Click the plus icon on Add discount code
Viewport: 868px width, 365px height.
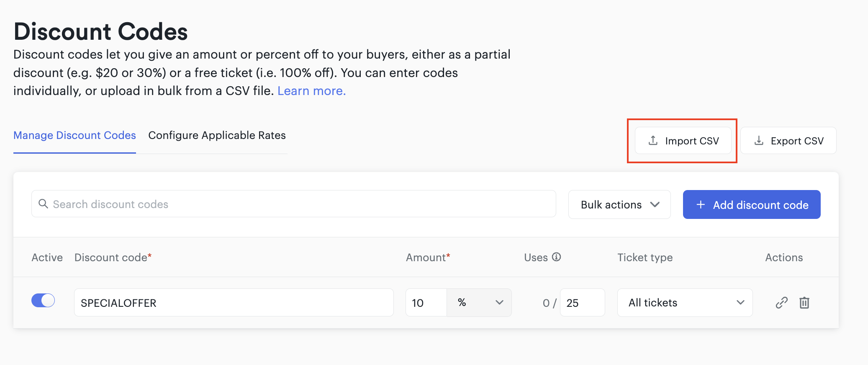(x=701, y=205)
